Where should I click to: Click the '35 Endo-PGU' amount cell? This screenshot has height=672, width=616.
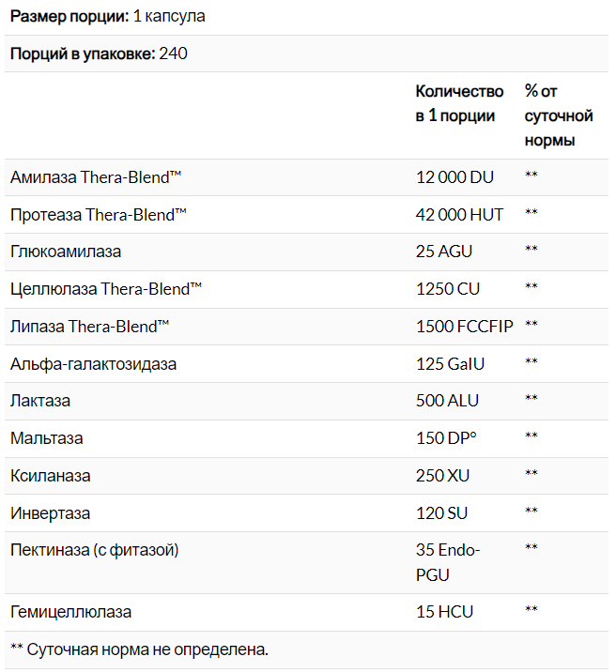448,562
